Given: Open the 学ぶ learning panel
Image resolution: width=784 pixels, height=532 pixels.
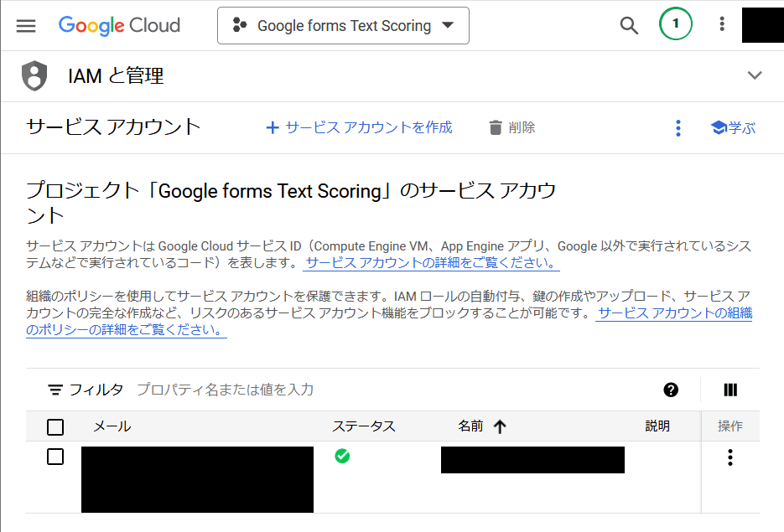Looking at the screenshot, I should (x=733, y=128).
